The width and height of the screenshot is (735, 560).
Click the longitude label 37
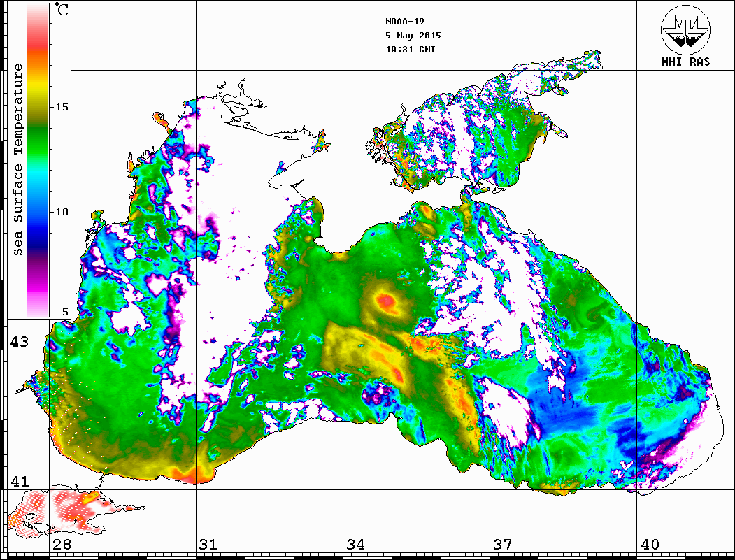[x=503, y=544]
